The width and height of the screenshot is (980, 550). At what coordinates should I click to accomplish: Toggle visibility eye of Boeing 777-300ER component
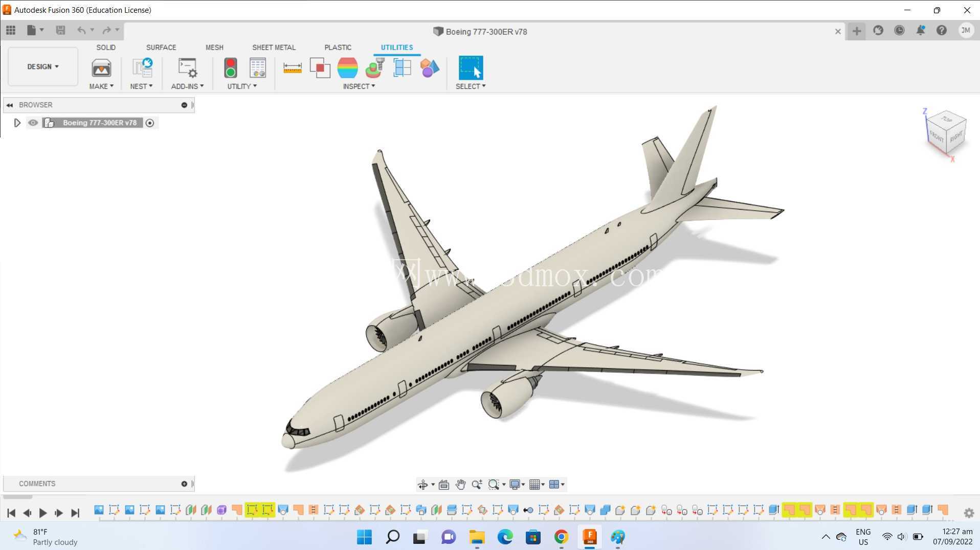coord(33,123)
